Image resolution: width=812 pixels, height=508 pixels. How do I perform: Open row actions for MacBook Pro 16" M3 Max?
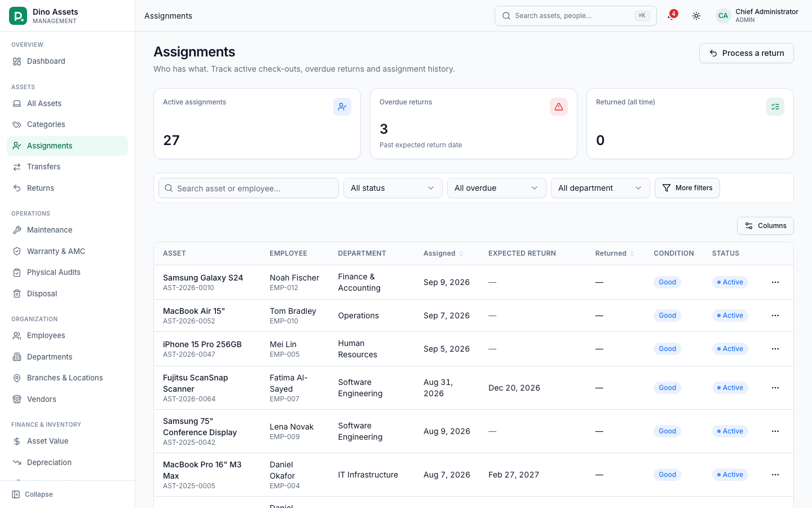775,475
